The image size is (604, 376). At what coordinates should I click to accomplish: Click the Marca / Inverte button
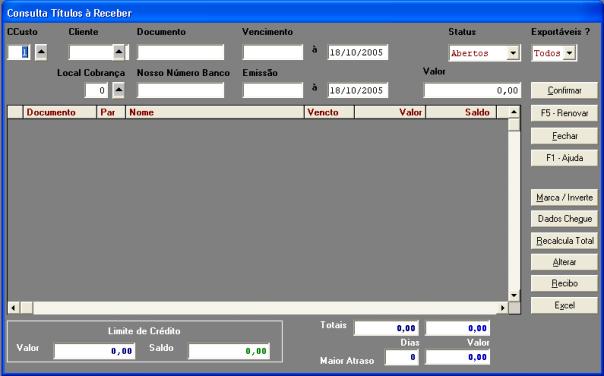pos(564,198)
